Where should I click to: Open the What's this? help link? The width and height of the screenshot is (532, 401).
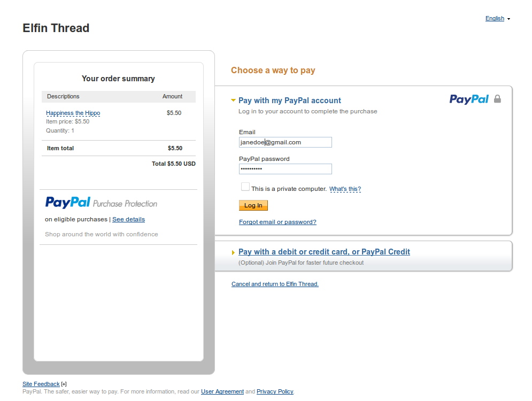point(345,189)
